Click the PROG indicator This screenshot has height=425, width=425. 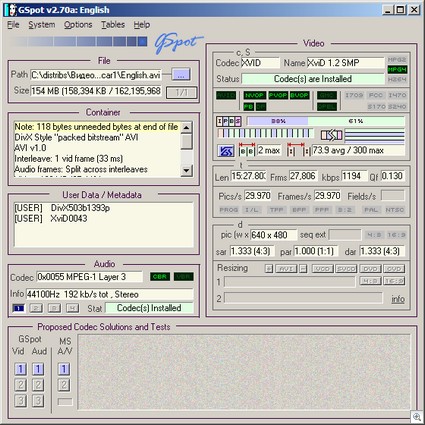pyautogui.click(x=229, y=210)
